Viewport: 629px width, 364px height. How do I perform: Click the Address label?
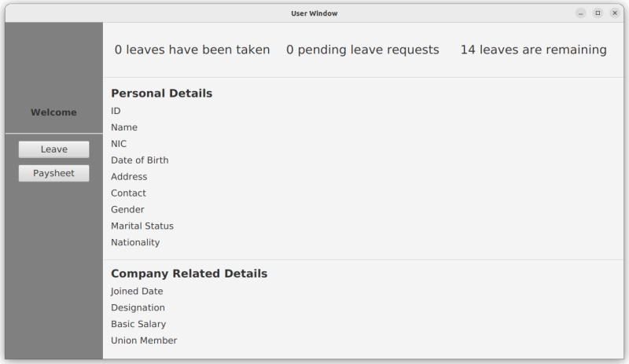(x=129, y=177)
